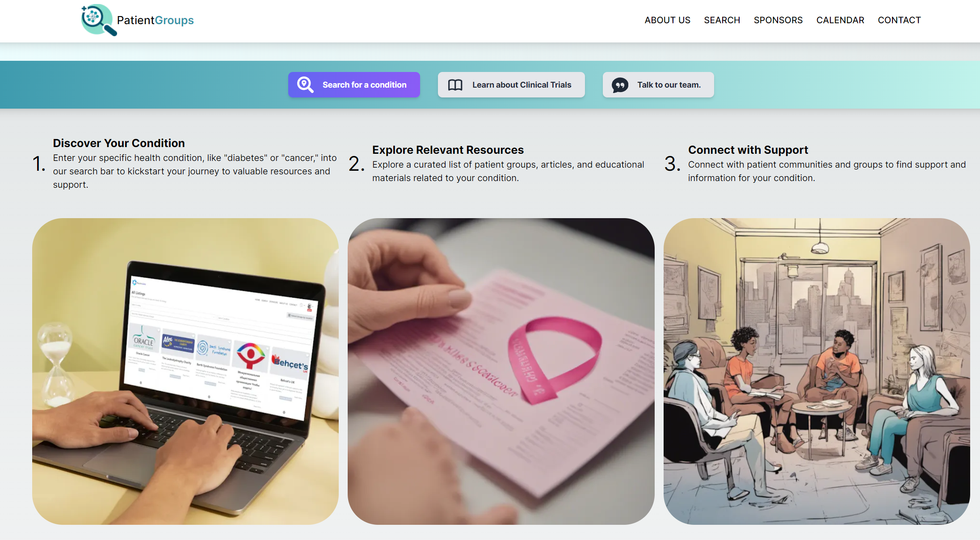Select Learn about Clinical Trials button
Screen dimensions: 980x540
(511, 84)
